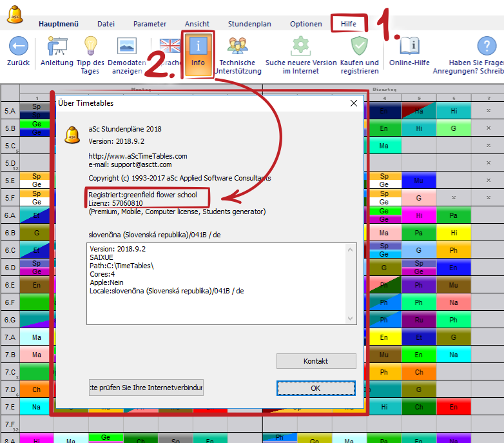The image size is (504, 443).
Task: Click red En card in 7.E row
Action: click(x=454, y=407)
